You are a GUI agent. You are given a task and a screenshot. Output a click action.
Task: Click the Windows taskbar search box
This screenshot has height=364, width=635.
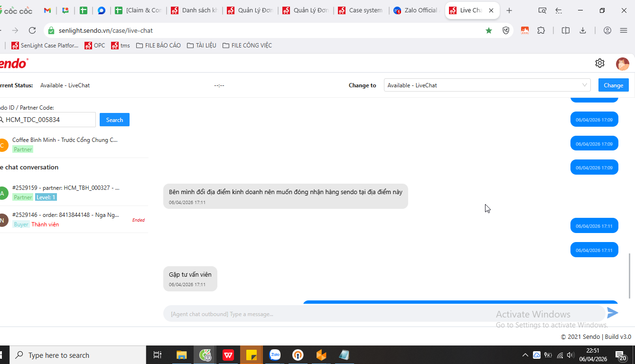coord(78,355)
